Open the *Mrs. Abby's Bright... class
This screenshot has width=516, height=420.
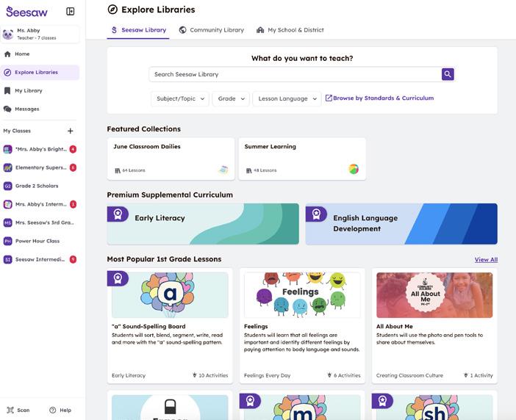coord(40,149)
